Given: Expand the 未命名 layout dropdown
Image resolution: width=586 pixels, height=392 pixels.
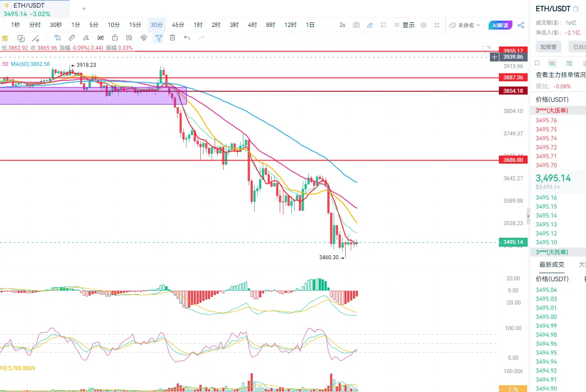Looking at the screenshot, I should (465, 25).
